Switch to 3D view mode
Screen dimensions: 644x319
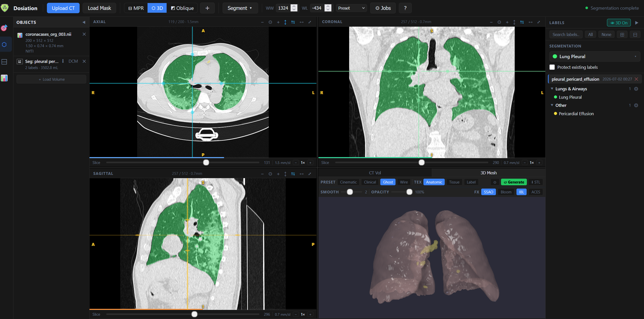point(157,8)
